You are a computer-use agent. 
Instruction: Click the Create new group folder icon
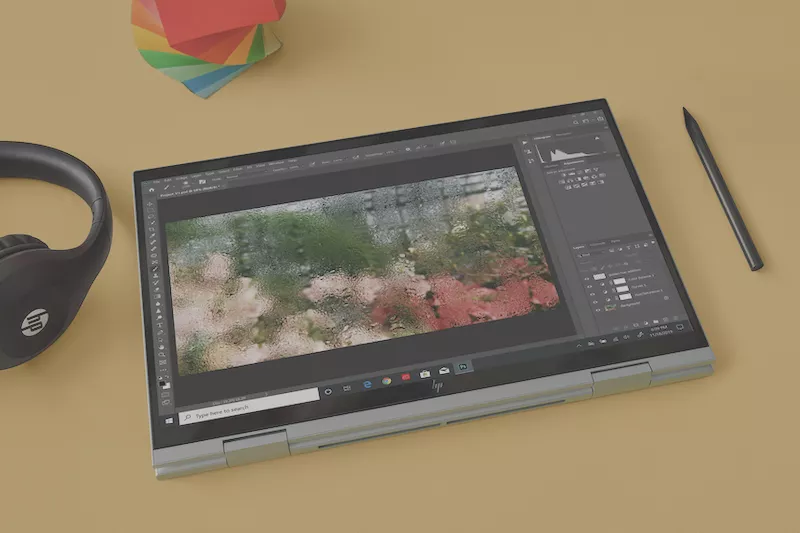coord(656,322)
